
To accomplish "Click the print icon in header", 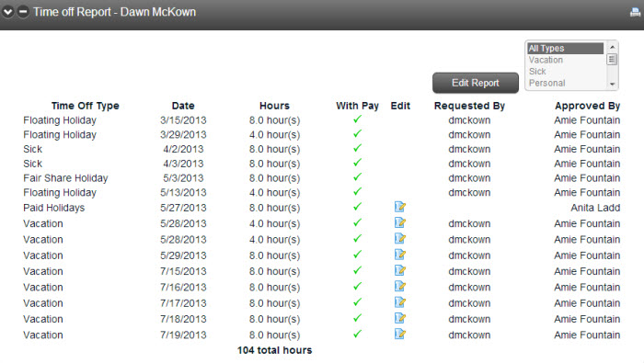I will (x=636, y=12).
